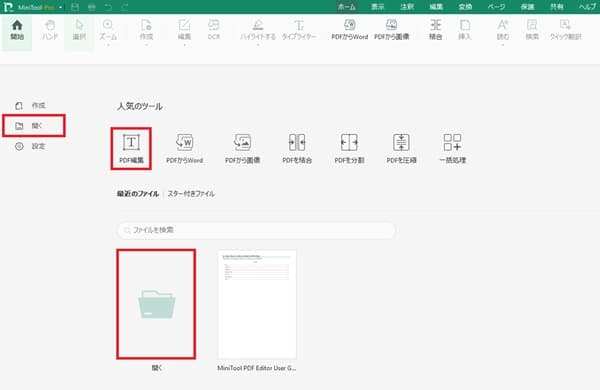Open 一括処理 batch processing tool
600x390 pixels.
pyautogui.click(x=452, y=148)
